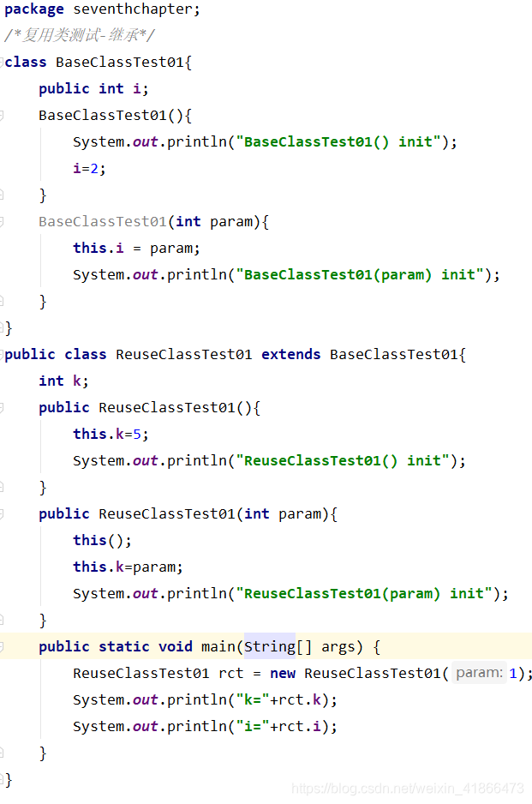Click the 'param:' inlay hint
The width and height of the screenshot is (532, 804).
coord(479,673)
